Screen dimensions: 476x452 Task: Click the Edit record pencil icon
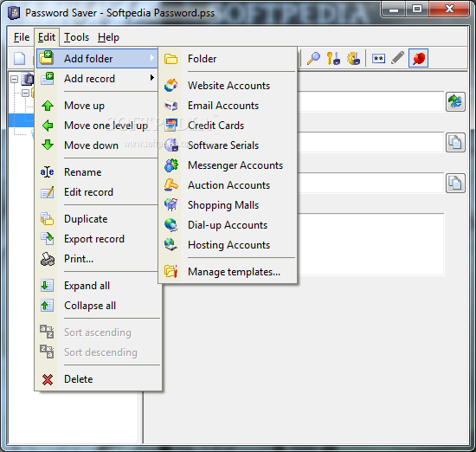coord(48,192)
